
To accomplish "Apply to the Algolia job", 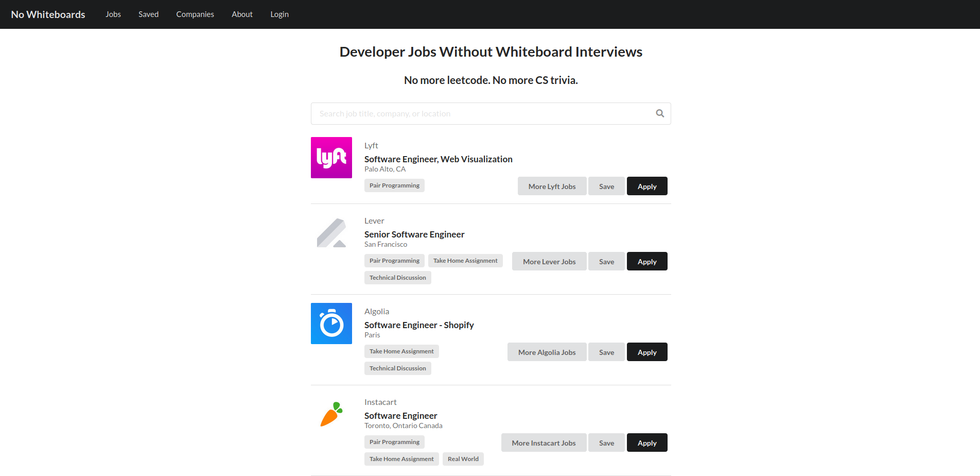I will (647, 352).
